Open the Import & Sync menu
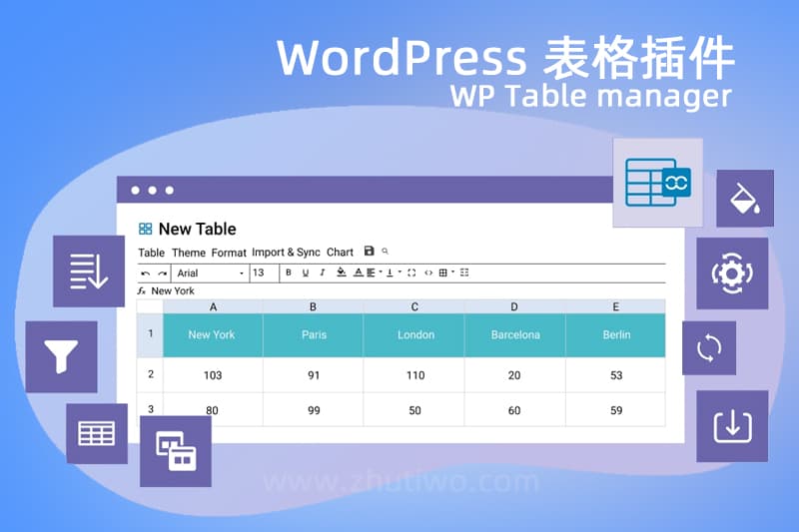 pyautogui.click(x=286, y=253)
